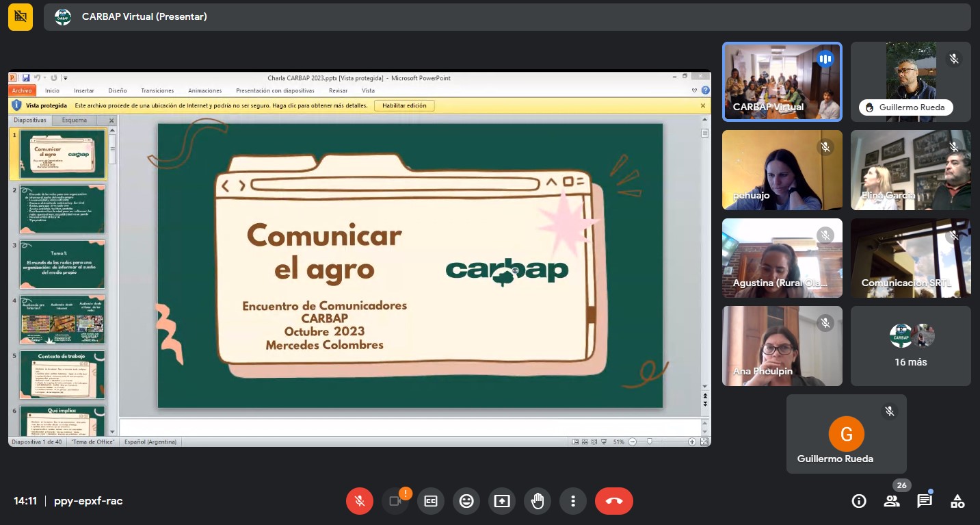980x525 pixels.
Task: Click the zoom slider track in PowerPoint
Action: tap(662, 441)
